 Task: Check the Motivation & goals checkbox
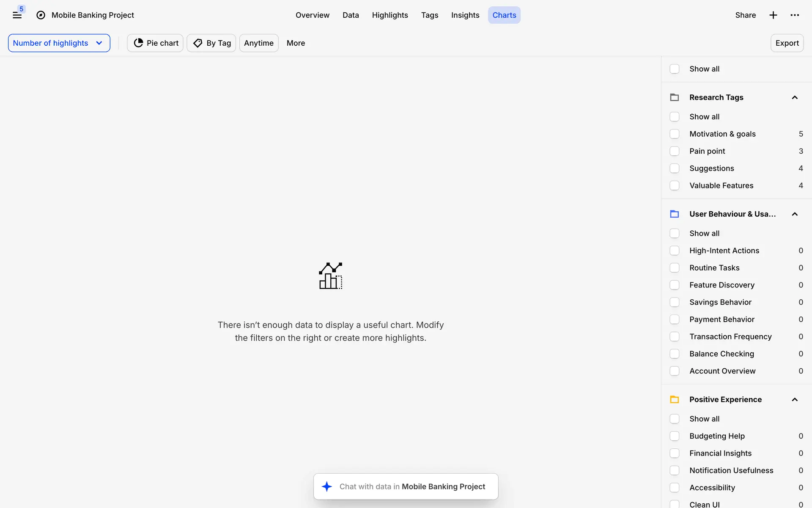coord(675,134)
